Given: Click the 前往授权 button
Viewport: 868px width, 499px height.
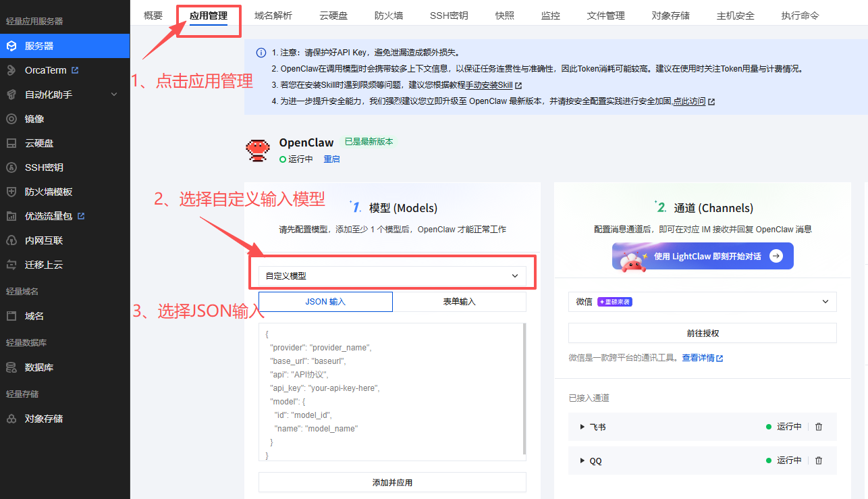Looking at the screenshot, I should [703, 333].
